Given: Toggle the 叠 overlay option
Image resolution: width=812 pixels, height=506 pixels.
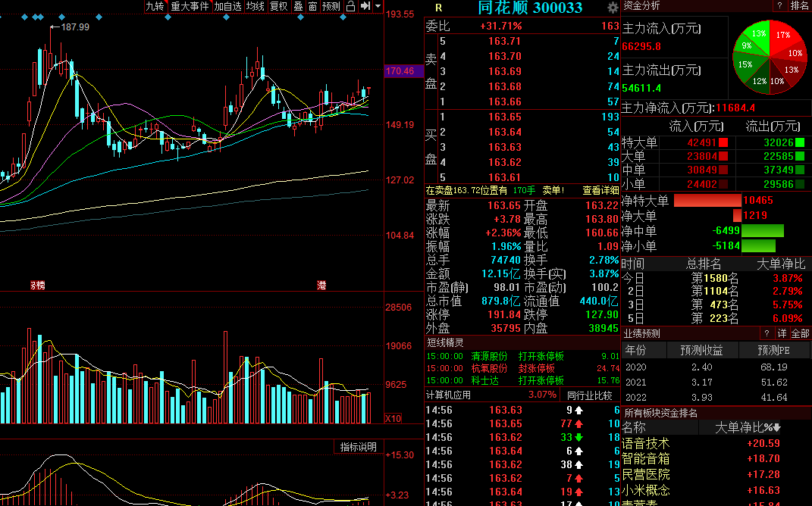Looking at the screenshot, I should 298,6.
